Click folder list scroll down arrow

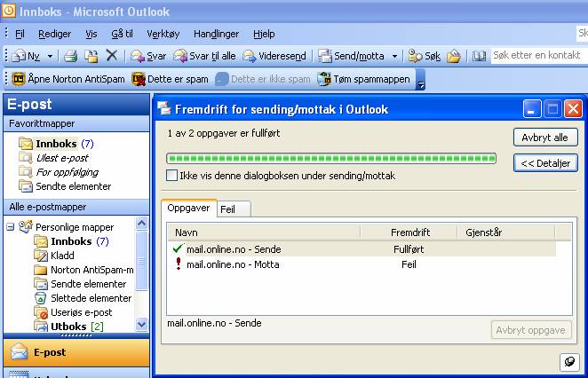pyautogui.click(x=141, y=324)
